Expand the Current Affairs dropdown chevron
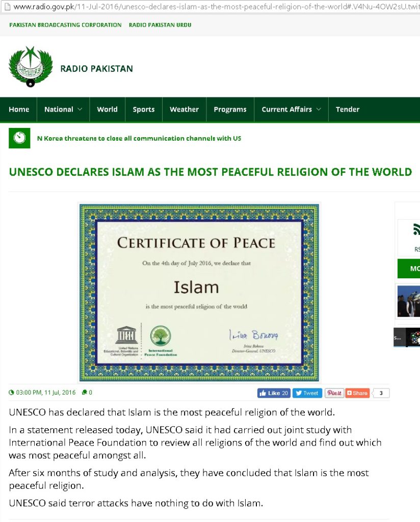420x522 pixels. (319, 109)
